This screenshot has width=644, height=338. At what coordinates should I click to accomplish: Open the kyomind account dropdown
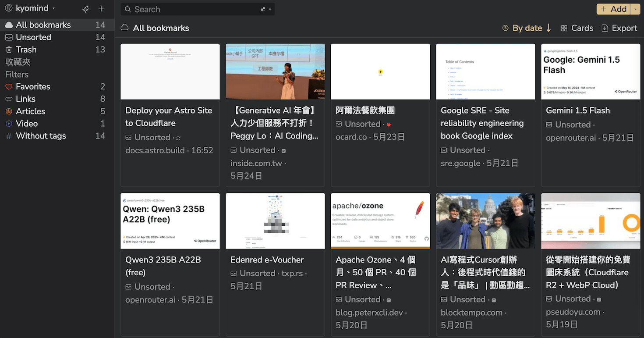tap(30, 8)
